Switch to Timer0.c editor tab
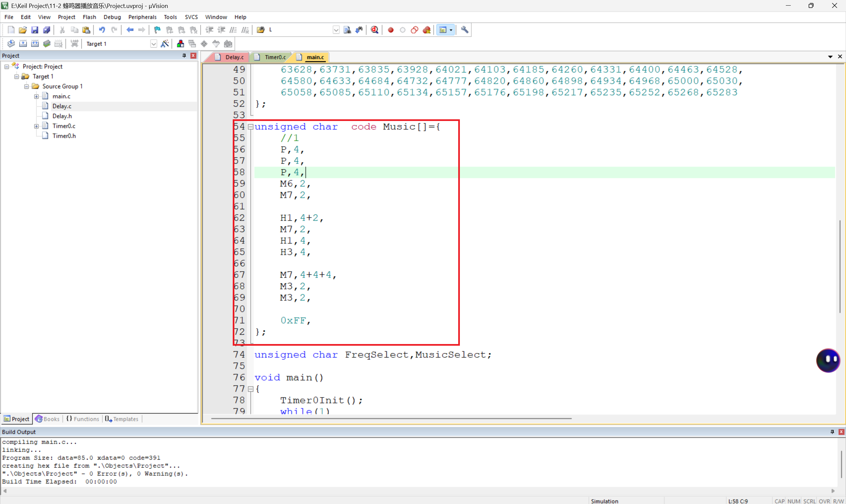The height and width of the screenshot is (504, 846). 275,57
